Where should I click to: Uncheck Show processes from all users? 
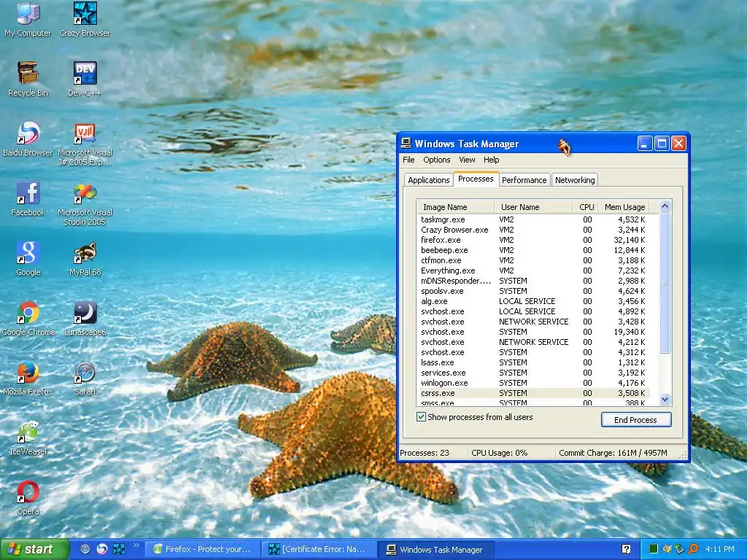coord(421,417)
